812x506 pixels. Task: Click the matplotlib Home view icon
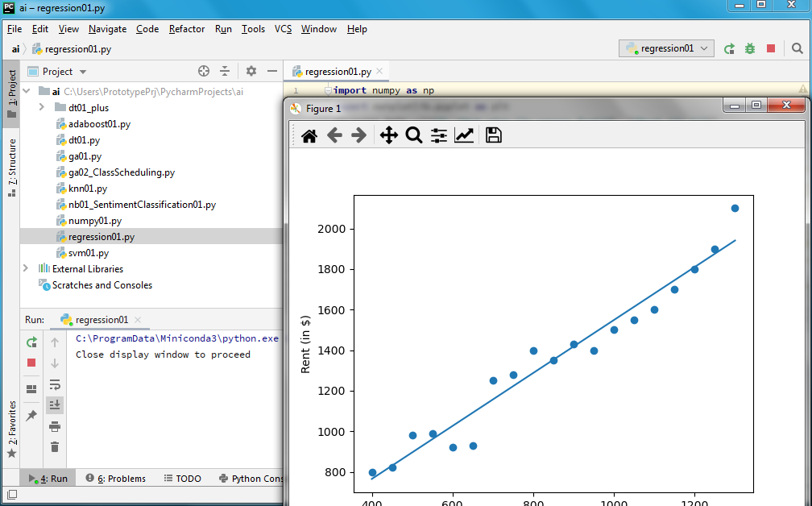[309, 135]
